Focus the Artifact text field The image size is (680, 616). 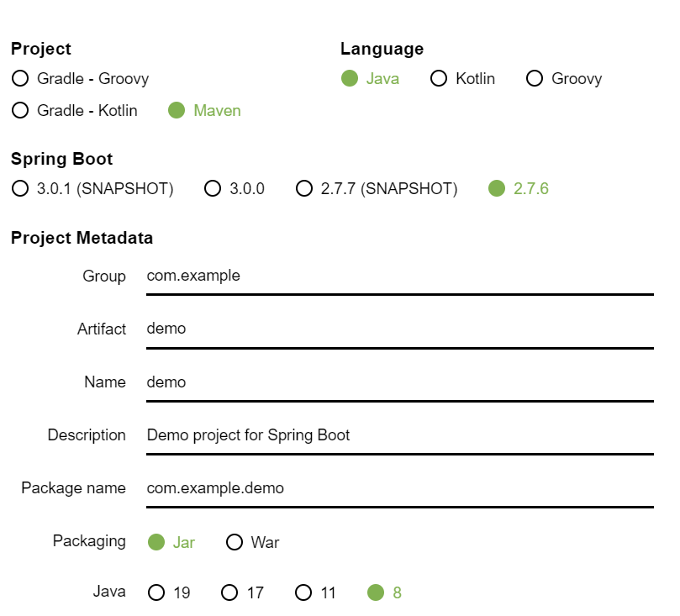click(399, 329)
